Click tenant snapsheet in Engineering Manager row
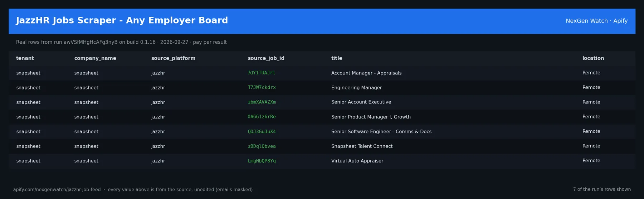 [28, 88]
